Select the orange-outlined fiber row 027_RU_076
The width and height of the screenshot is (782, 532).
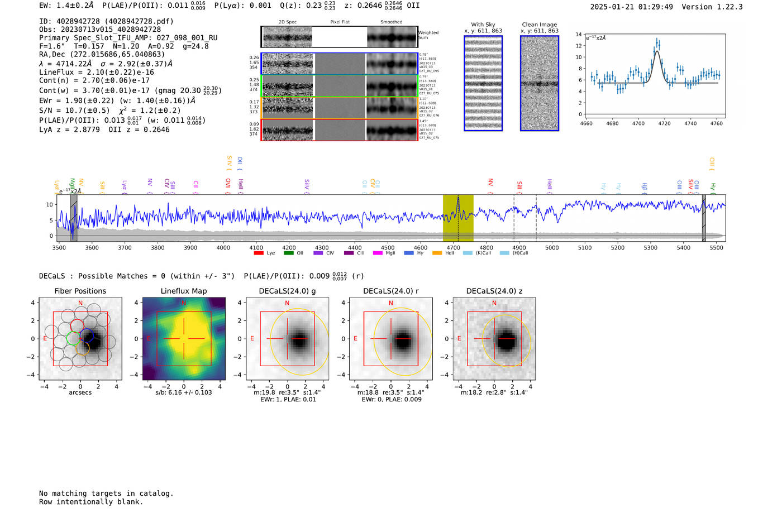click(x=340, y=108)
